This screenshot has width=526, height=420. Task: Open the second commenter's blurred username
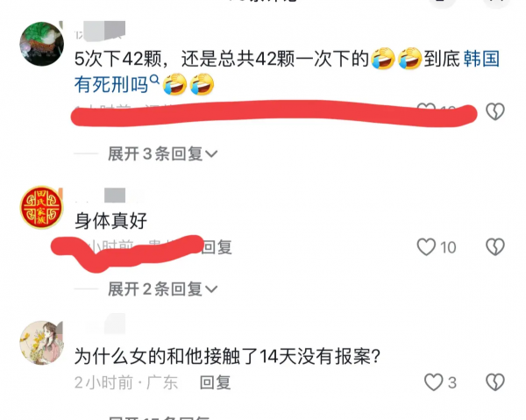[109, 196]
